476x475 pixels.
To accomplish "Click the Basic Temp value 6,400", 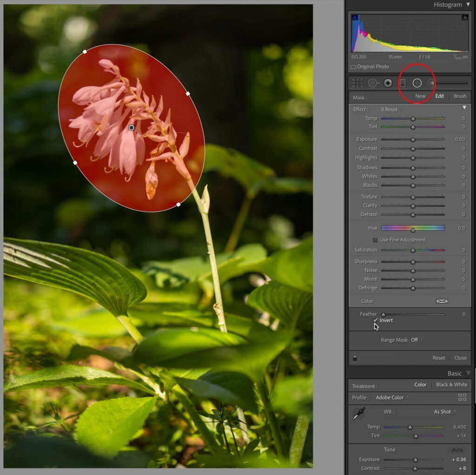I will (459, 427).
